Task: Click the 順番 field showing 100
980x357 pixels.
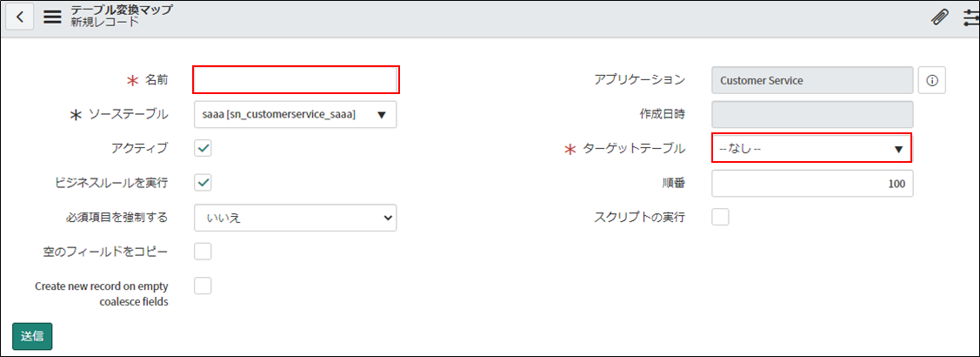Action: pos(812,184)
